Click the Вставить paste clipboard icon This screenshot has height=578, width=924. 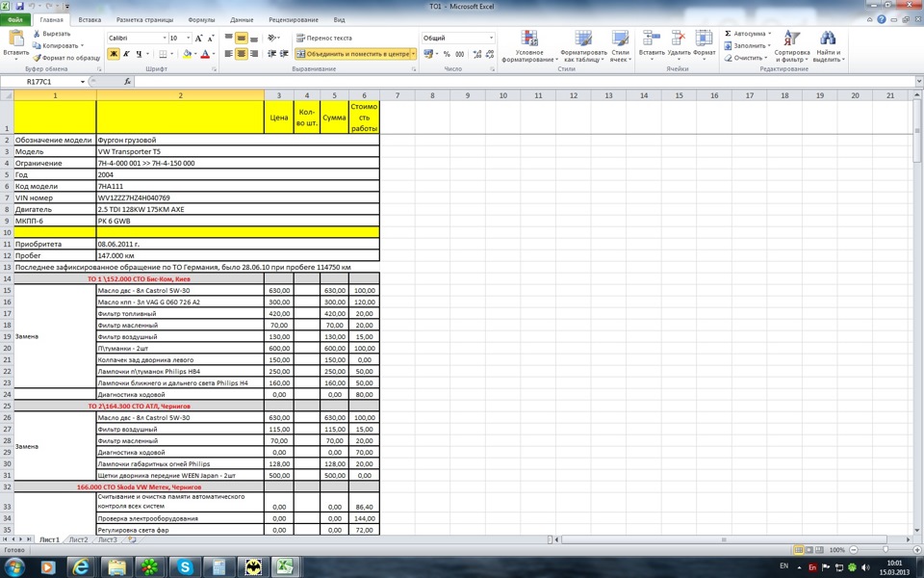tap(16, 39)
